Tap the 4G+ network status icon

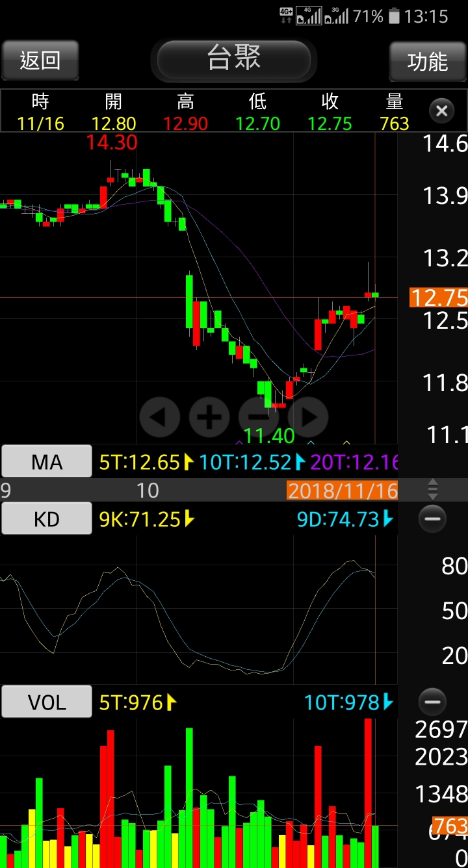point(286,16)
